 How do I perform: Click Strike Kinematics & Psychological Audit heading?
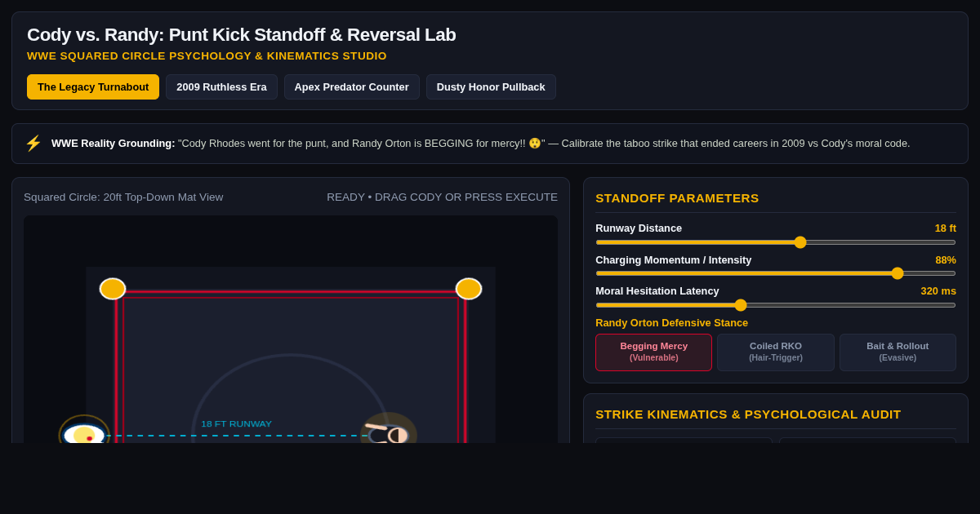tap(748, 414)
